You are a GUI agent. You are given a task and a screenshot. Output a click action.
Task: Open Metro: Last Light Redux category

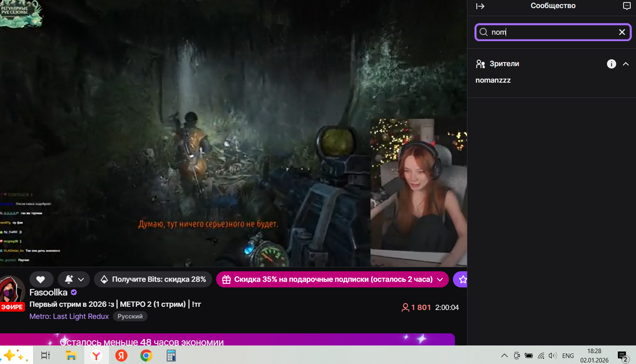click(x=69, y=316)
